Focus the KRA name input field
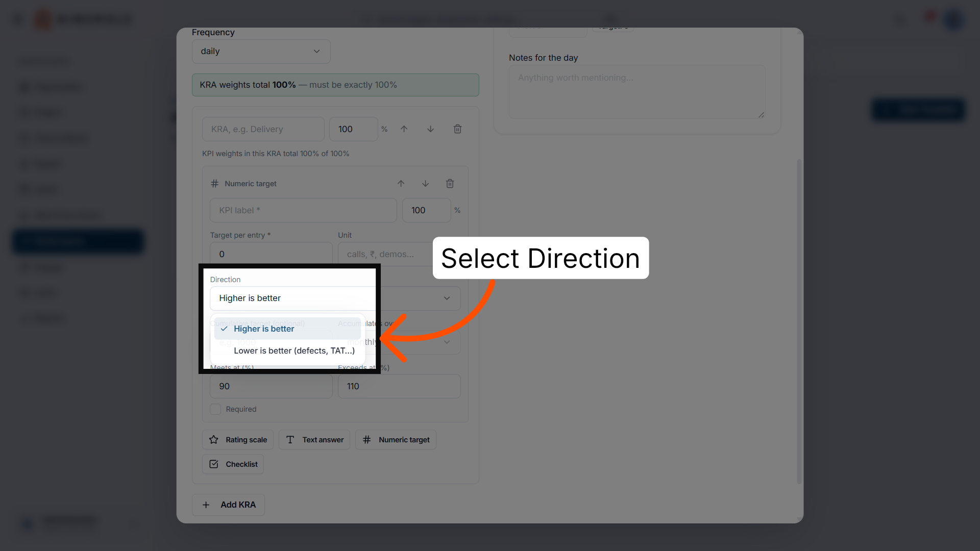The height and width of the screenshot is (551, 980). 263,129
